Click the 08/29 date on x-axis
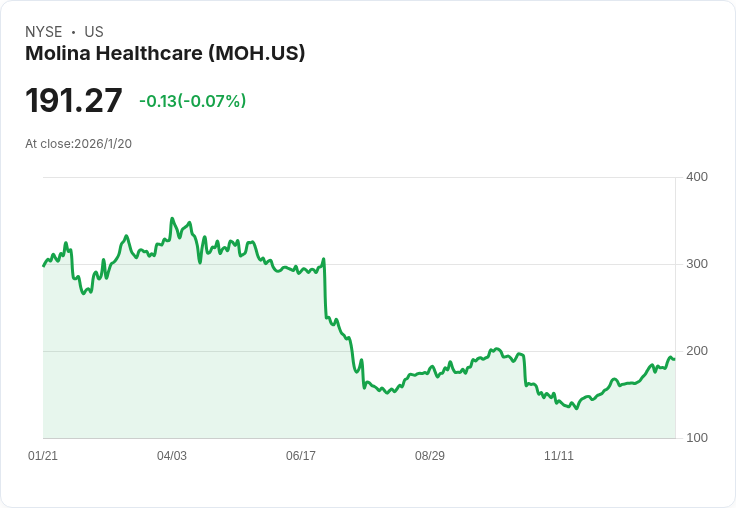 (430, 456)
